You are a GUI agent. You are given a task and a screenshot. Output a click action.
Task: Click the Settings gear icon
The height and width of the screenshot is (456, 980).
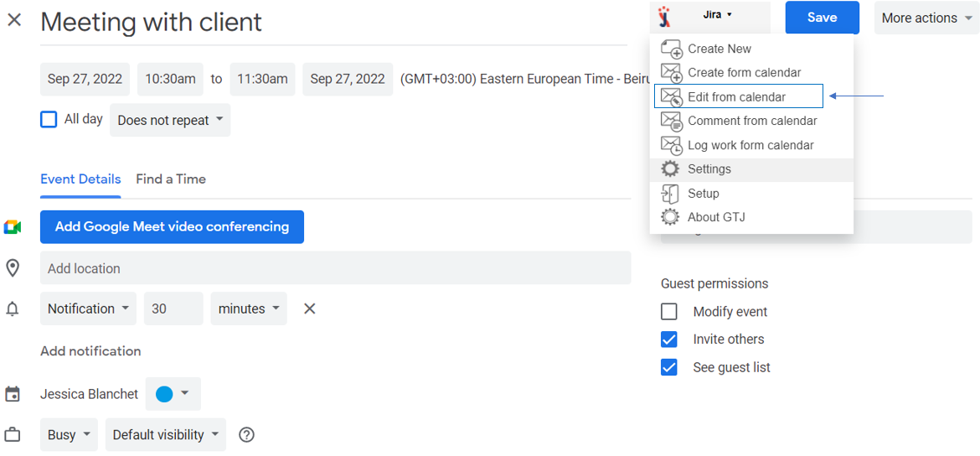670,169
